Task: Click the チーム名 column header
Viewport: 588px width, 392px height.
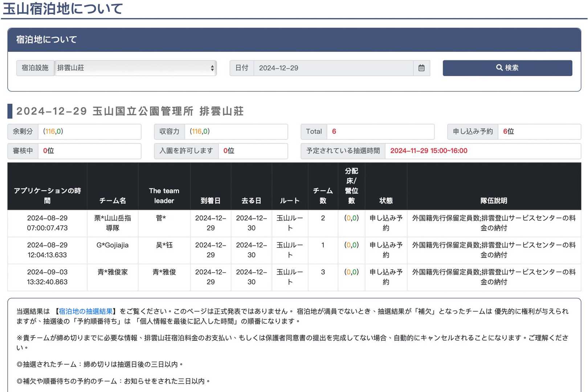Action: click(113, 200)
